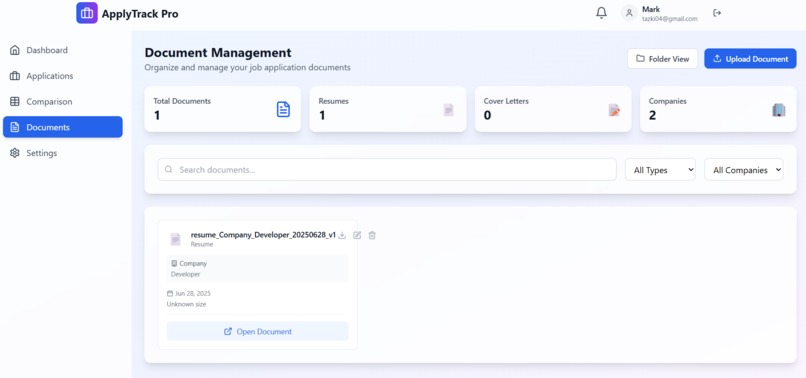The width and height of the screenshot is (806, 378).
Task: Click the Cover Letters card icon
Action: 614,110
